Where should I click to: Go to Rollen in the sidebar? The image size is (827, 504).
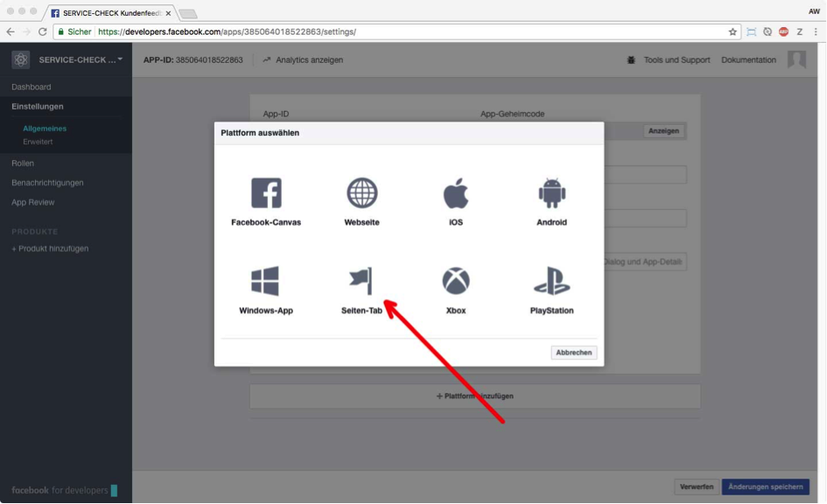[x=23, y=164]
